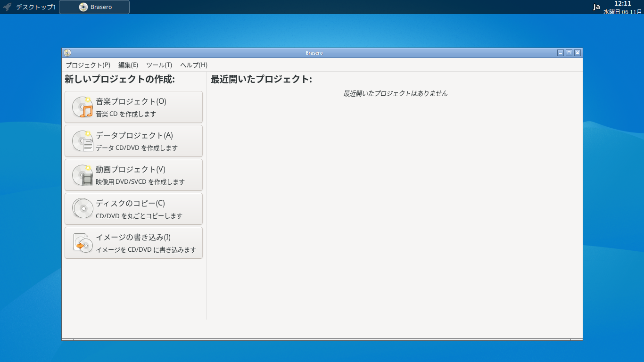644x362 pixels.
Task: Switch workspace via デスクトップ1 label
Action: tap(36, 7)
